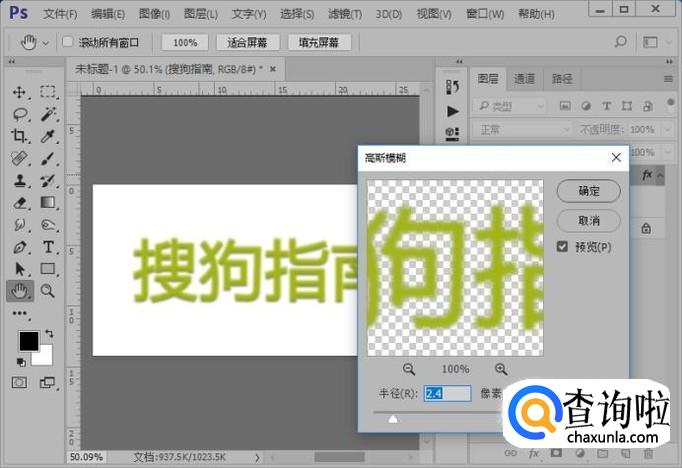The height and width of the screenshot is (468, 682).
Task: Filter layers by adjustment layers
Action: pyautogui.click(x=586, y=106)
